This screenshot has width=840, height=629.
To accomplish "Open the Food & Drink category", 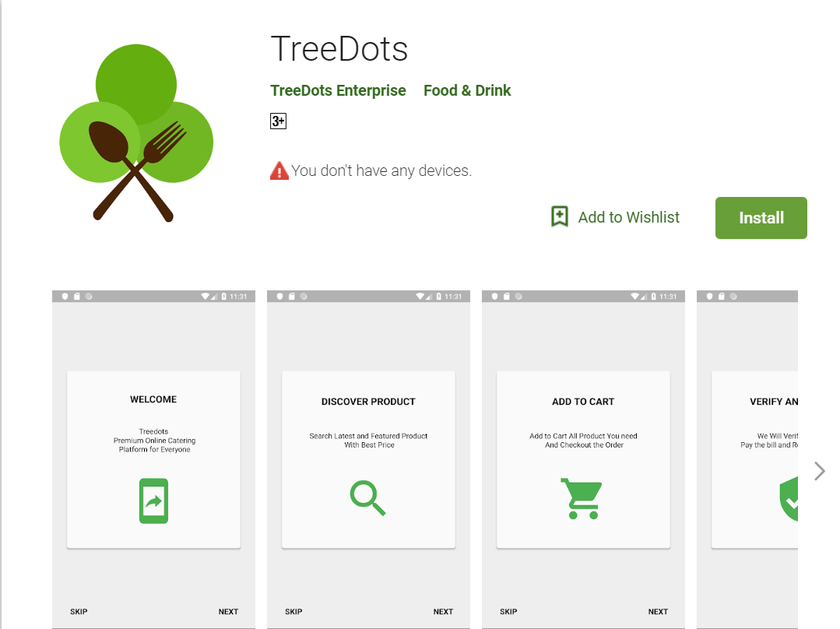I will 467,90.
